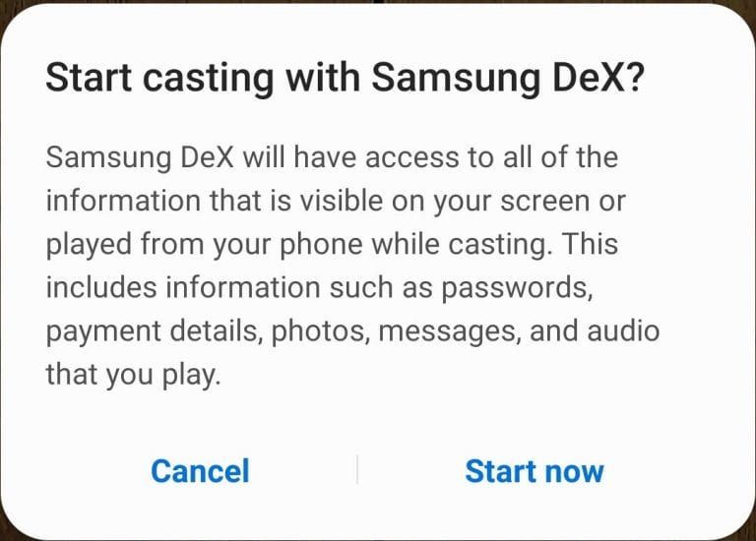Click the final line "that you play."
This screenshot has height=541, width=756.
pyautogui.click(x=133, y=376)
